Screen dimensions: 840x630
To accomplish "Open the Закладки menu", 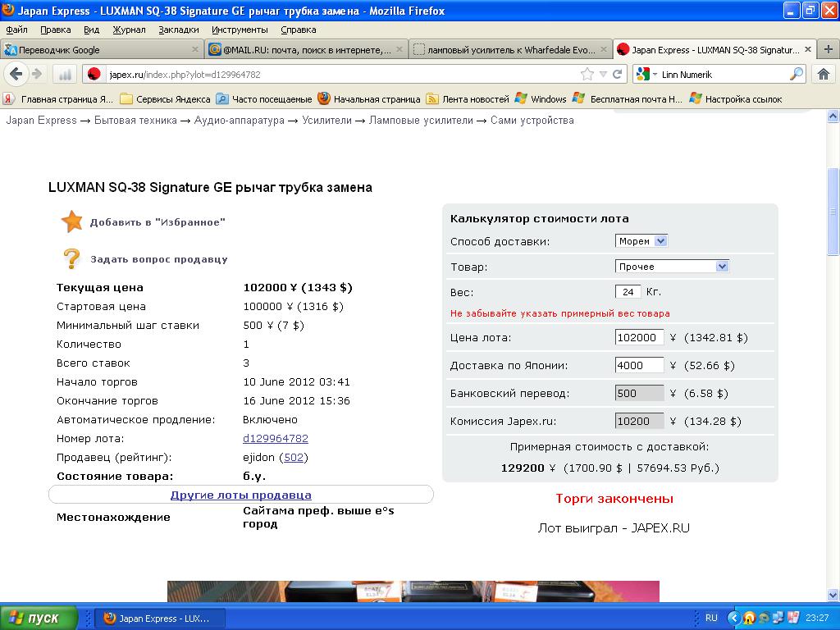I will (x=178, y=30).
